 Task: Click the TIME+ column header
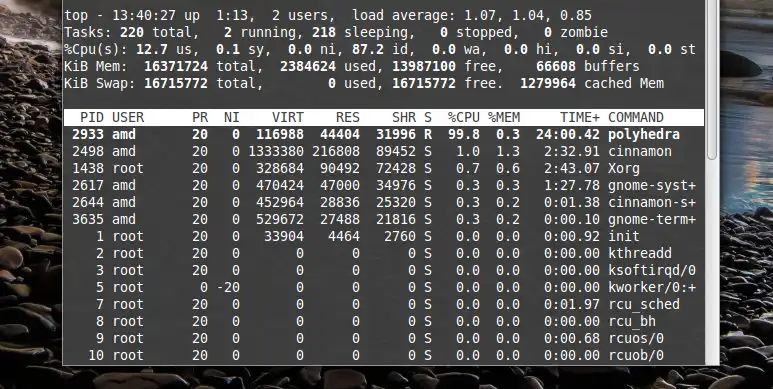tap(580, 117)
